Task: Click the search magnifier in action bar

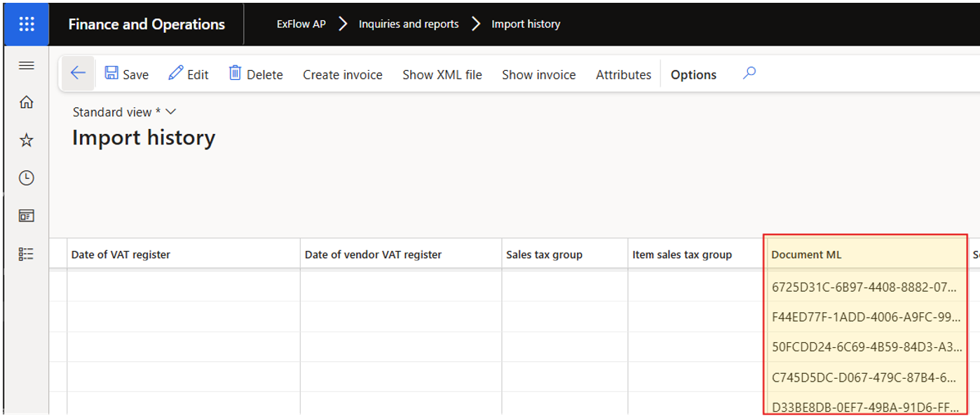Action: coord(749,73)
